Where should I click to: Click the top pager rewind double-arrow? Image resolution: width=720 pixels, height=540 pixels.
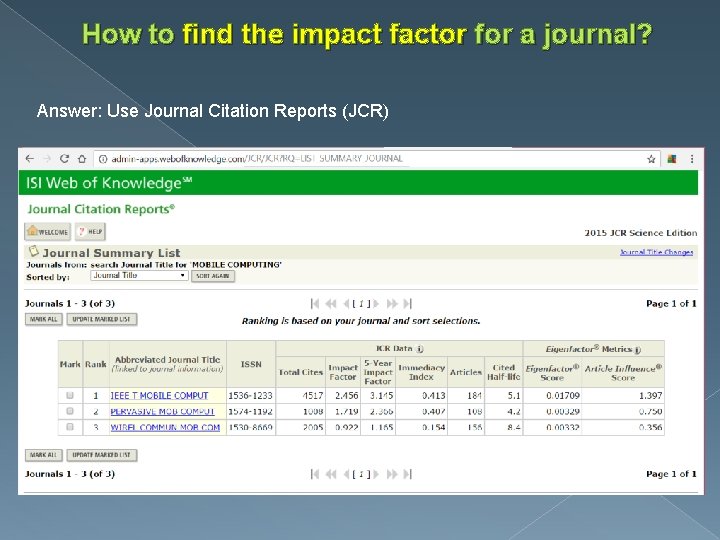point(331,304)
